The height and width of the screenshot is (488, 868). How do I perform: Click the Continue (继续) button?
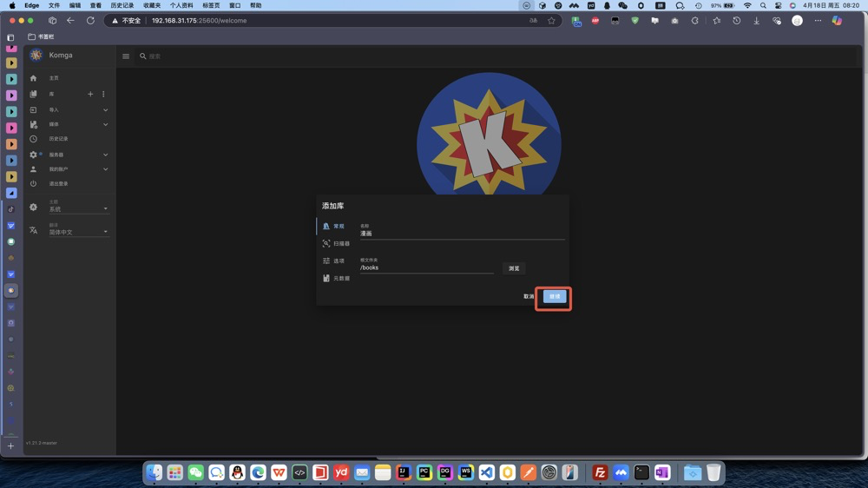click(x=555, y=296)
